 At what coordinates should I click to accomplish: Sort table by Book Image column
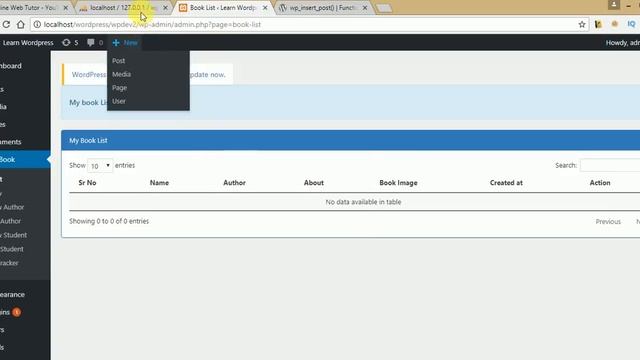pyautogui.click(x=398, y=183)
